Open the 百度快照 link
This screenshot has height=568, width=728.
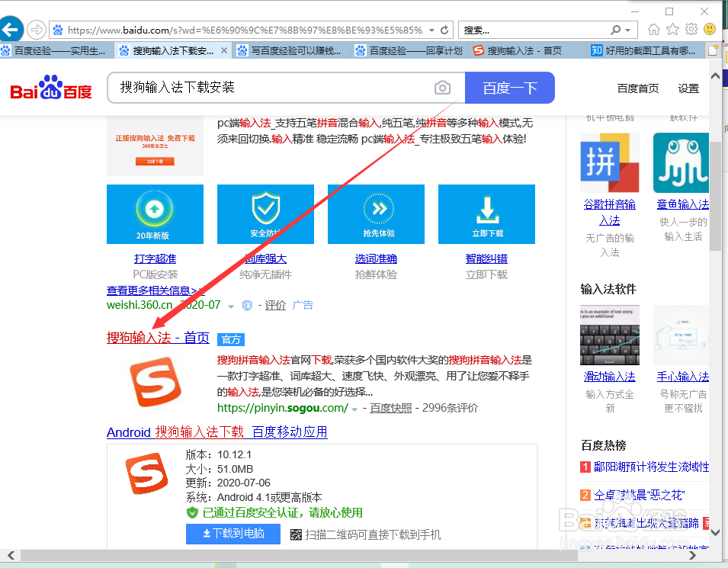(x=390, y=408)
